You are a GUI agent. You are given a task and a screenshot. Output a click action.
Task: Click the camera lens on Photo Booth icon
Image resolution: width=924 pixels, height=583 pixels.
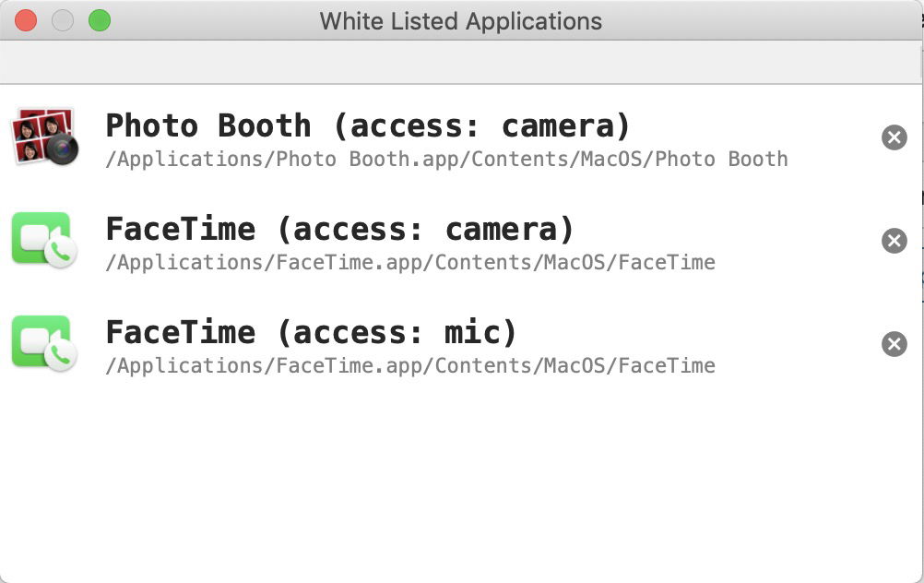coord(62,149)
